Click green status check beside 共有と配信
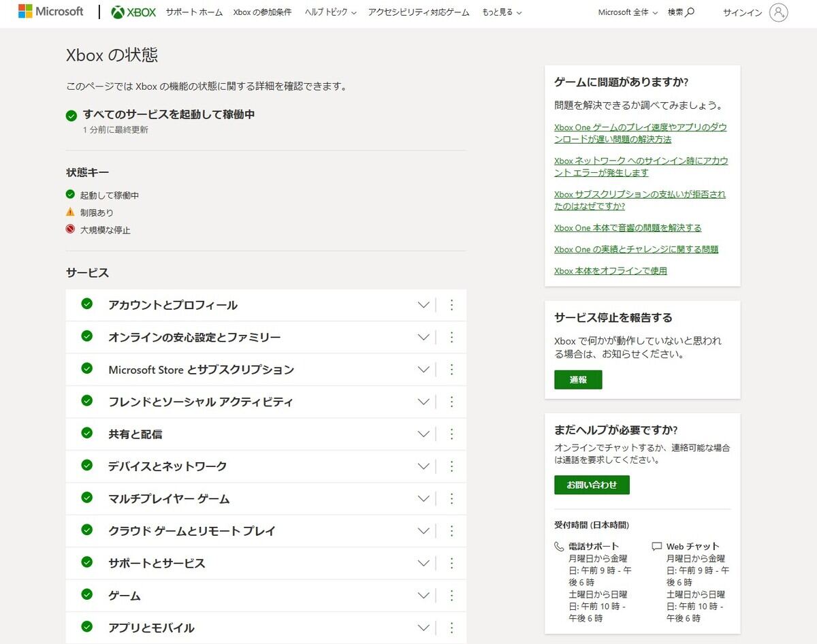This screenshot has height=644, width=817. tap(86, 433)
